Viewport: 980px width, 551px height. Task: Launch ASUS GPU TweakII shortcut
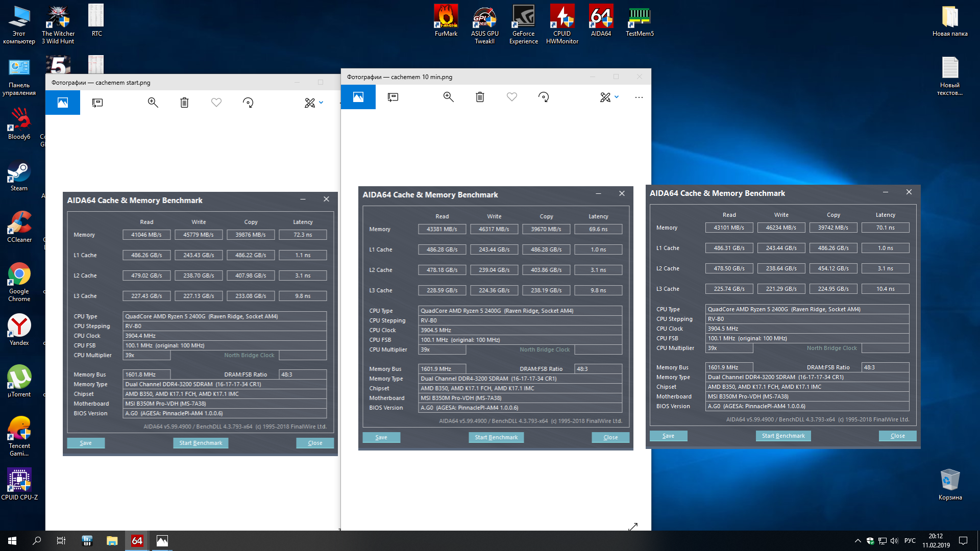point(485,24)
